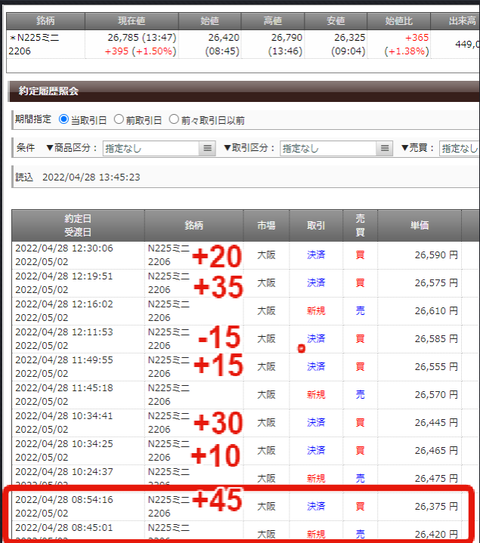Click the unit price 26,555 円
The image size is (480, 543).
point(436,367)
